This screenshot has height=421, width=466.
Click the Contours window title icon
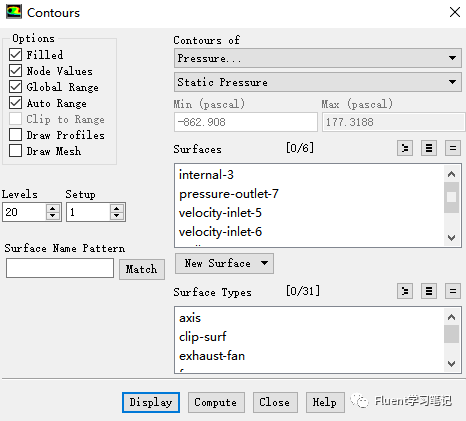(x=14, y=12)
